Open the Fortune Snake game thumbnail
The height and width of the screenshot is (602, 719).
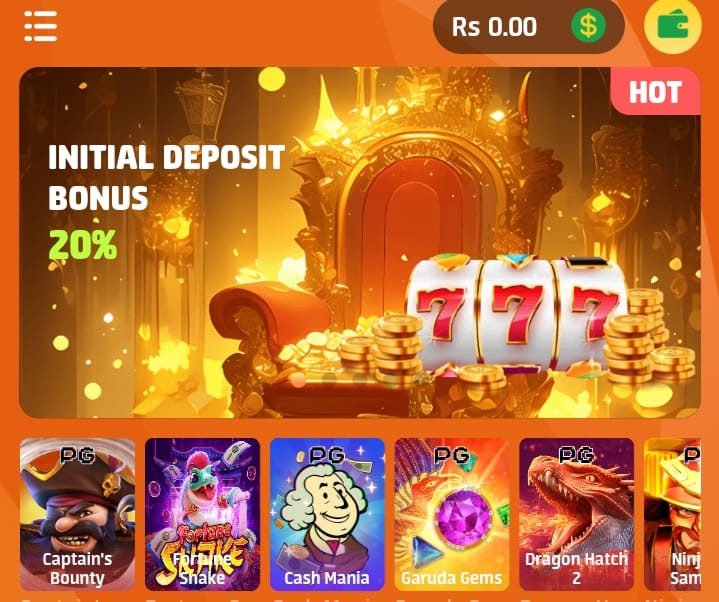(202, 514)
